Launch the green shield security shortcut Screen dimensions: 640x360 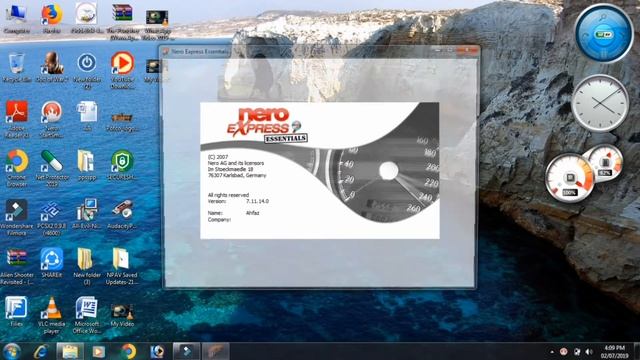[x=122, y=165]
